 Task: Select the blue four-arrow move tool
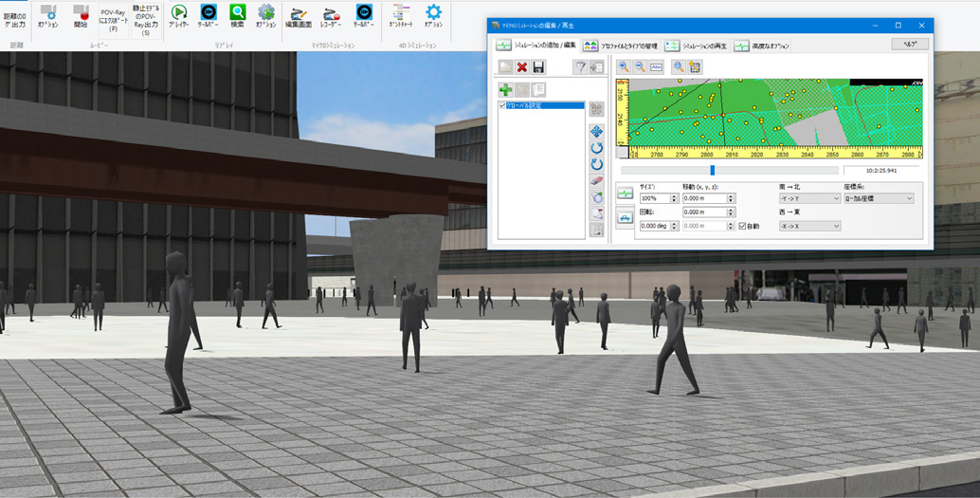[x=597, y=132]
